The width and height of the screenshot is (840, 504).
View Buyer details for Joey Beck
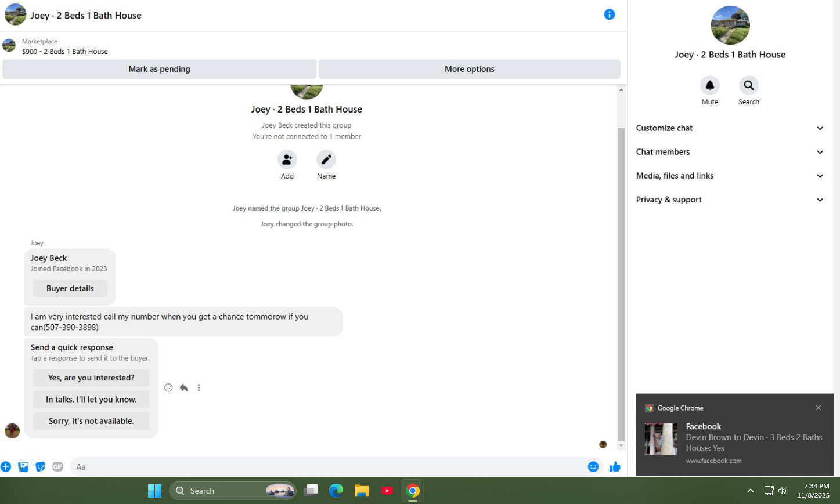pos(70,288)
